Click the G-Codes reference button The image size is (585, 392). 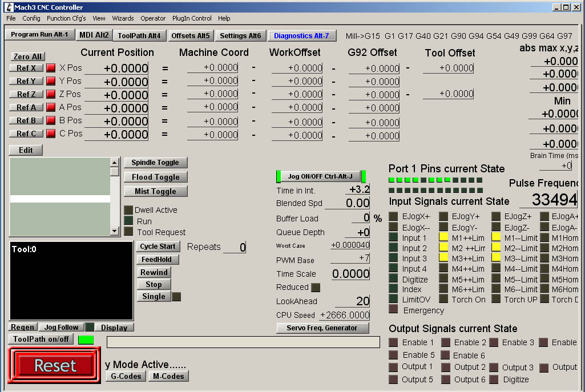(126, 376)
